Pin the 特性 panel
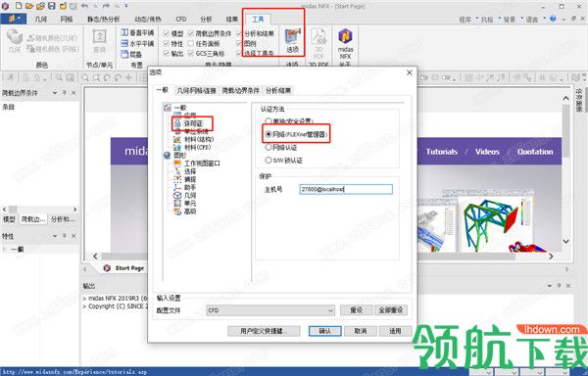The width and height of the screenshot is (588, 376). coord(64,236)
